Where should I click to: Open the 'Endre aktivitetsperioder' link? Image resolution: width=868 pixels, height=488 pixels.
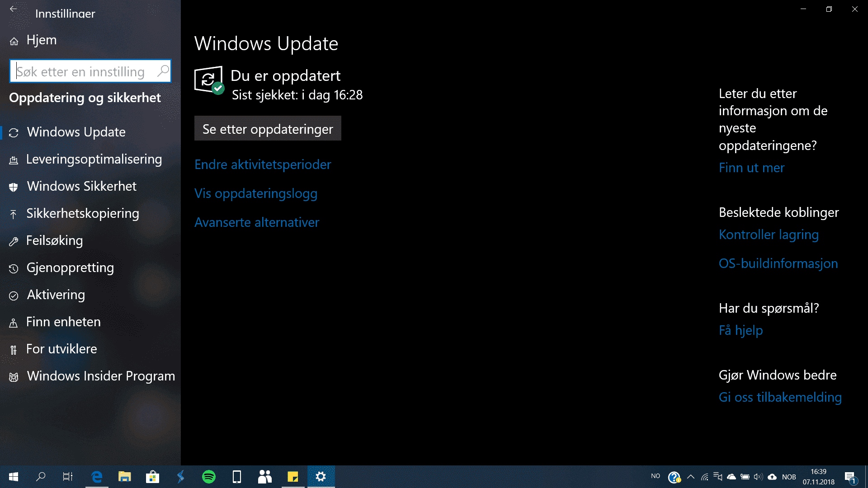263,164
